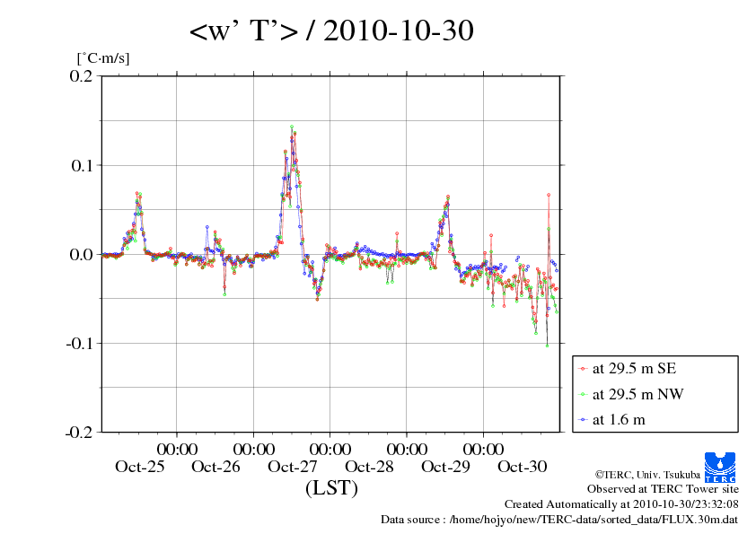Click the -0.1 y-axis label

[x=79, y=343]
